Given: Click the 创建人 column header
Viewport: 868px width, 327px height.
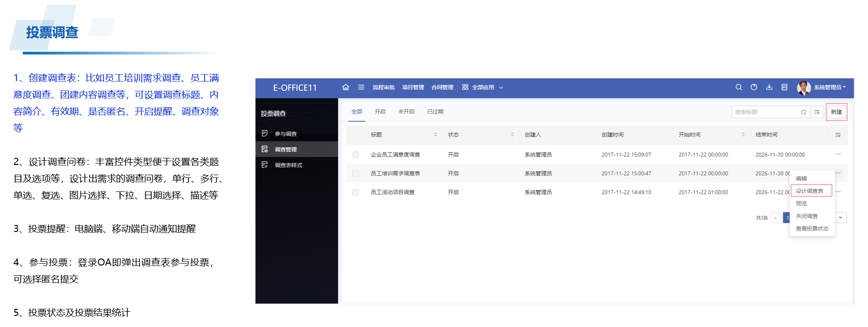Looking at the screenshot, I should pos(533,135).
